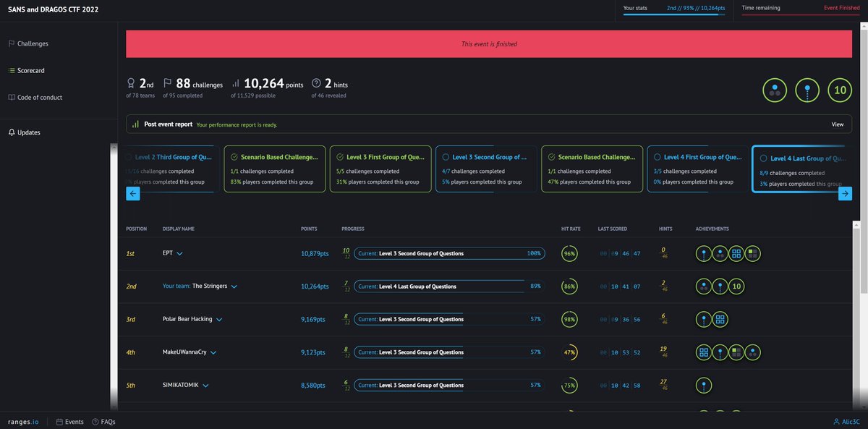Select Scenario Based Challenge card with 47% players
Image resolution: width=868 pixels, height=429 pixels.
coord(592,169)
